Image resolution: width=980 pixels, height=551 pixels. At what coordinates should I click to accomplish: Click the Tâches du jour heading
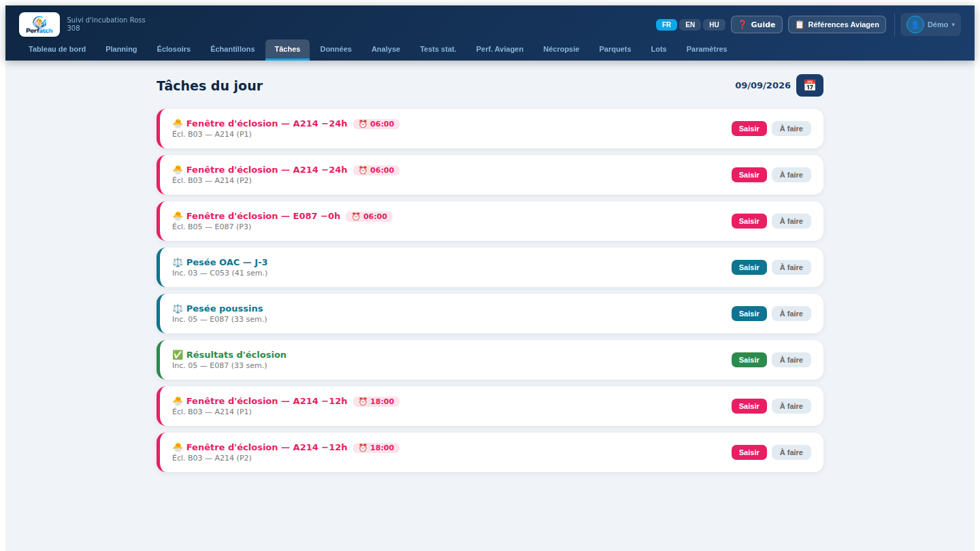210,86
